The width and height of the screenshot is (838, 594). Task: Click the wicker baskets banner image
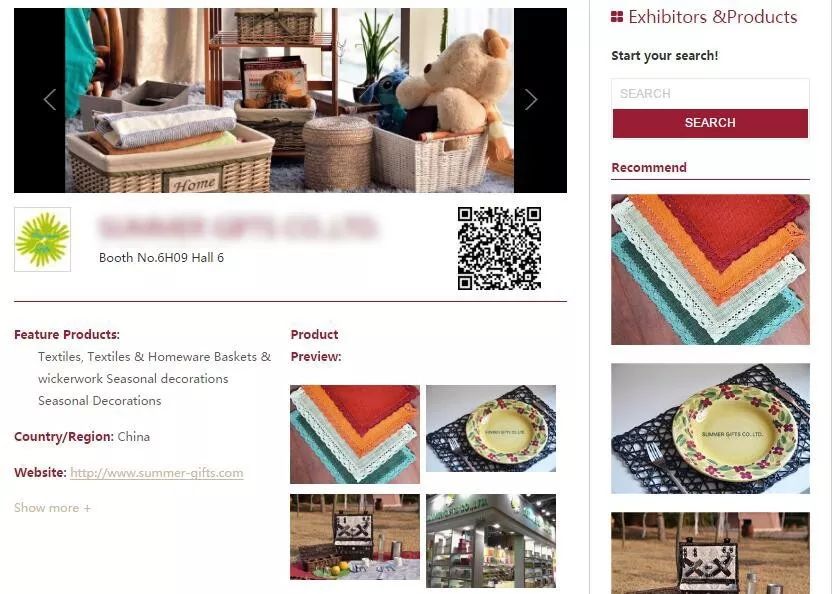[289, 101]
